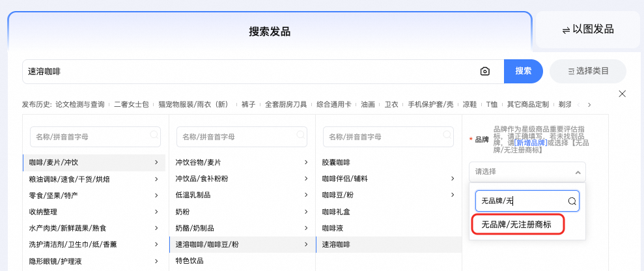Choose 手机保护套/壳 from publish history
The image size is (644, 271).
pos(430,105)
